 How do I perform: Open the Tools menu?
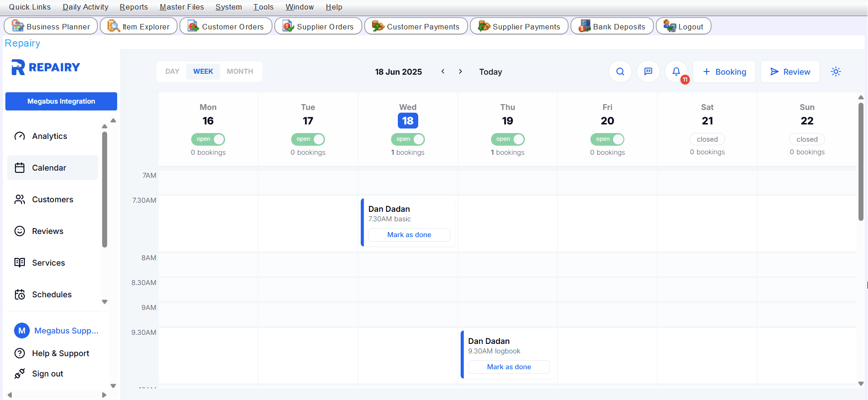click(x=263, y=7)
